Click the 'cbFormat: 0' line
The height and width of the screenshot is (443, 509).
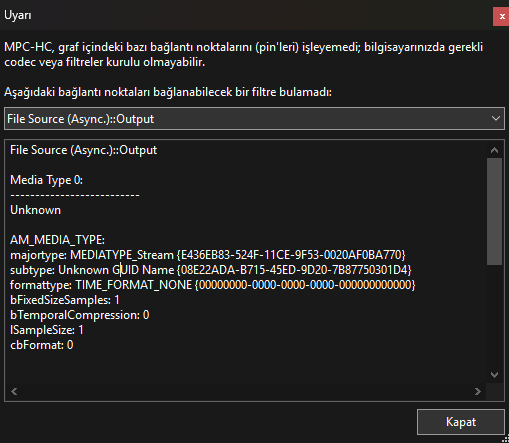[42, 345]
